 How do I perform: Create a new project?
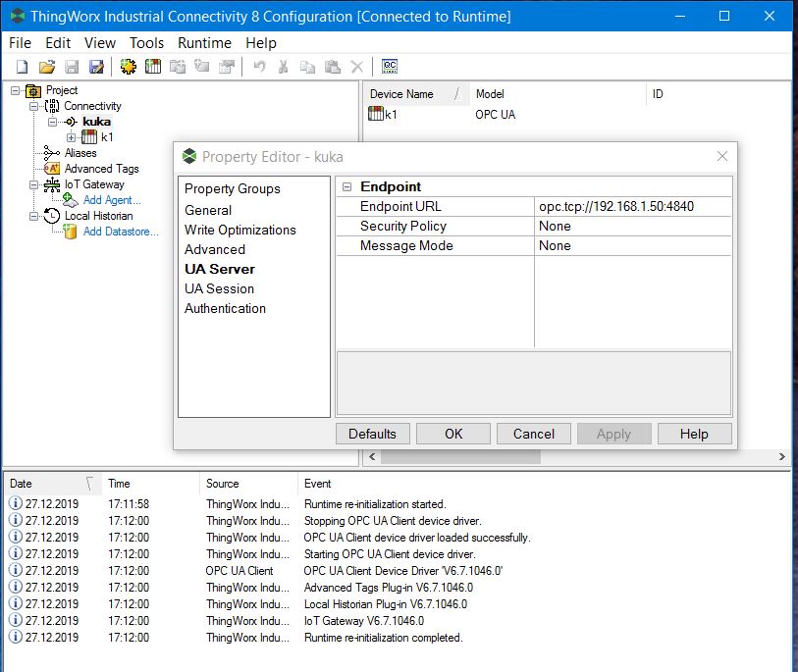[20, 66]
